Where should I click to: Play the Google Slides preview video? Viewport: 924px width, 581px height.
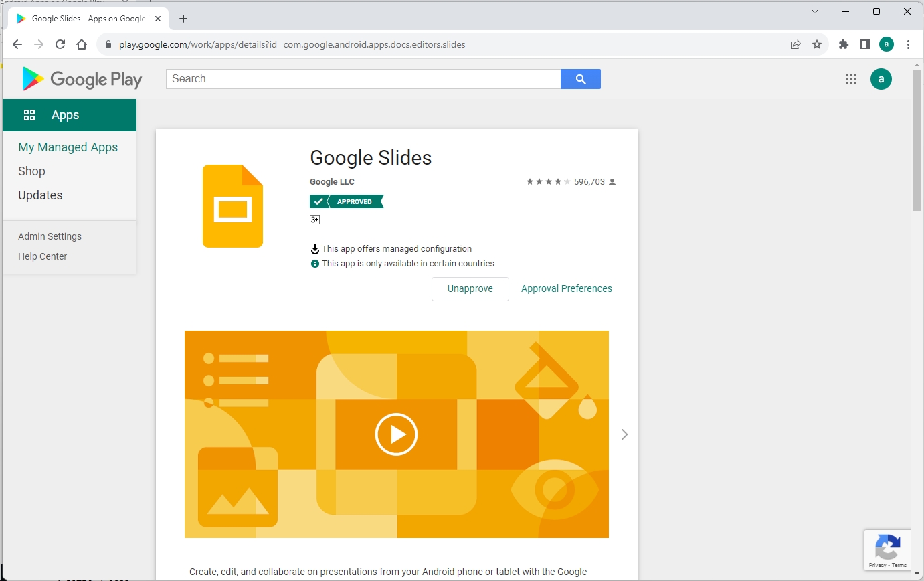[x=396, y=434]
